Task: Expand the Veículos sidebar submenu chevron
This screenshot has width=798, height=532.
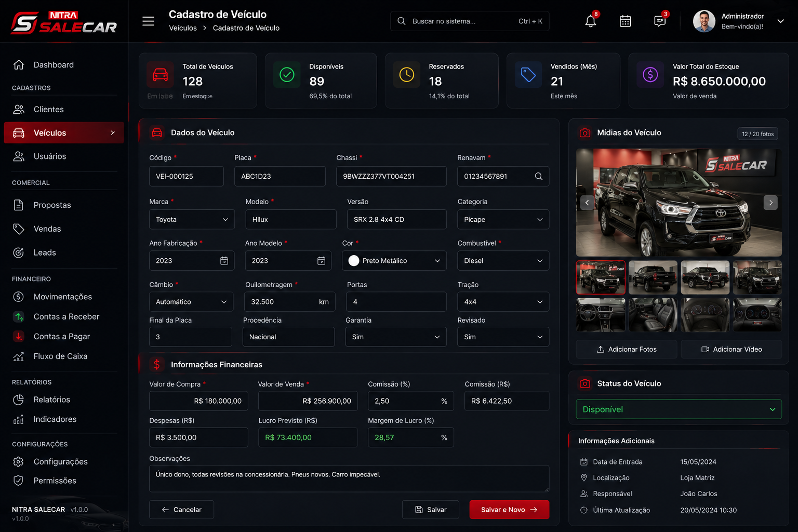Action: (x=113, y=133)
